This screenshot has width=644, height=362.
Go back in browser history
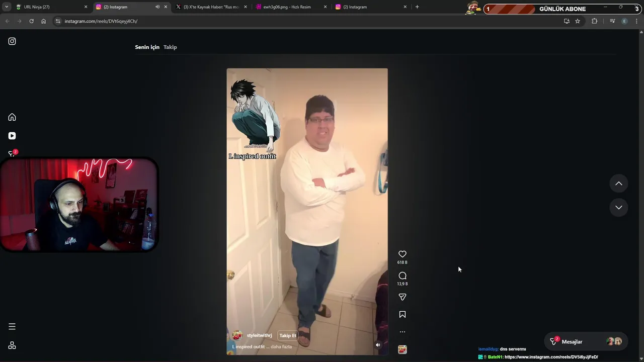pyautogui.click(x=7, y=21)
